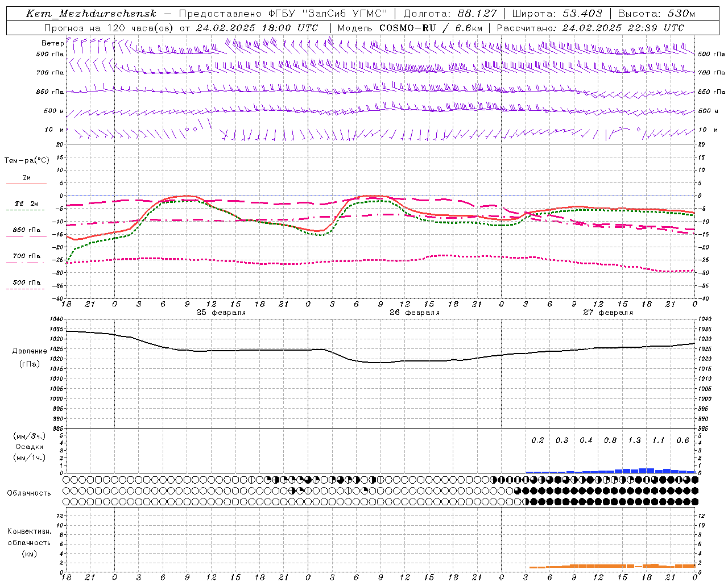The height and width of the screenshot is (582, 728).
Task: Click the longitude value Долгота: 88.127
Action: [450, 14]
